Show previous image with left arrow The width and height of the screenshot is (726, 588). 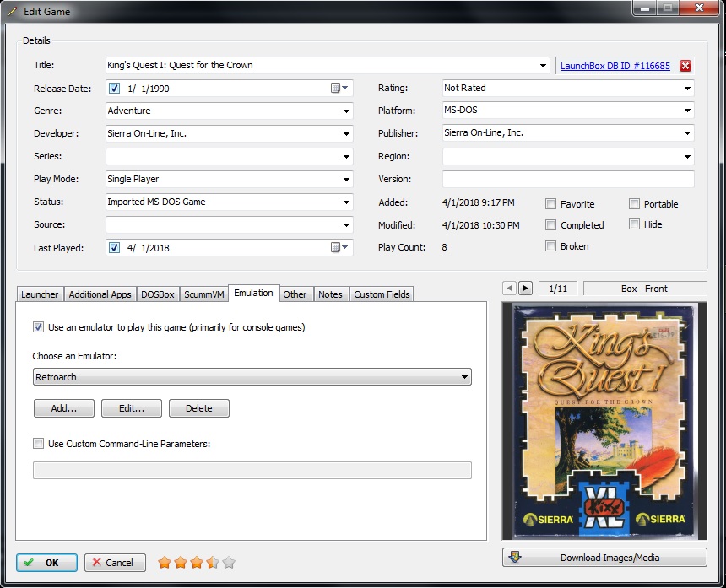tap(509, 289)
